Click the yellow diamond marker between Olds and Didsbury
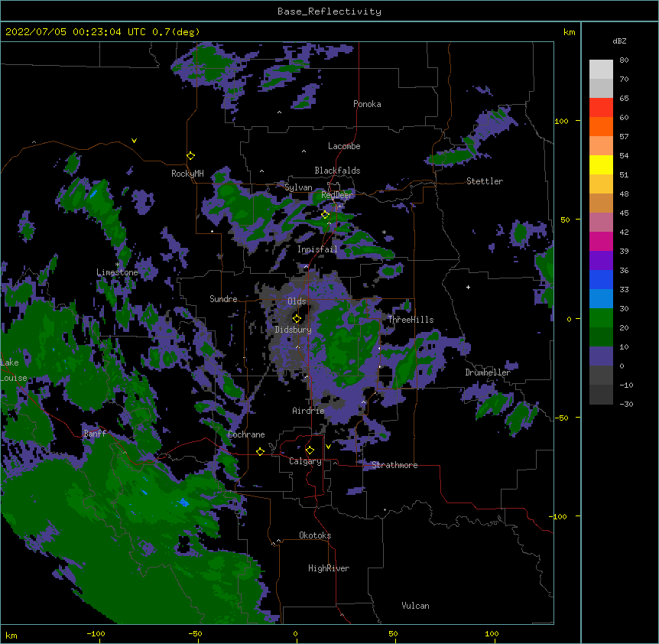 (297, 318)
